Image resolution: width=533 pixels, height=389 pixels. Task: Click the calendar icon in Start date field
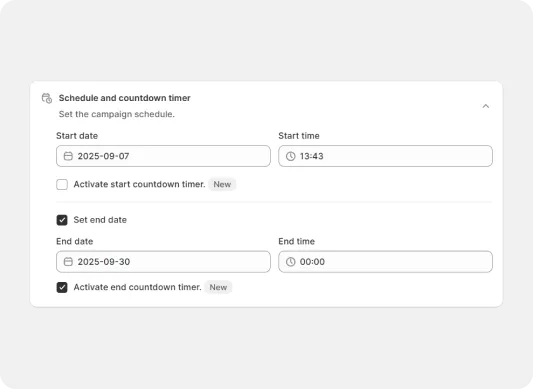[x=68, y=156]
